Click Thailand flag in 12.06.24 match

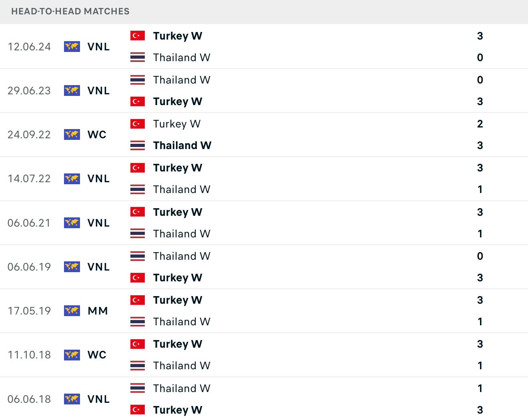click(137, 57)
